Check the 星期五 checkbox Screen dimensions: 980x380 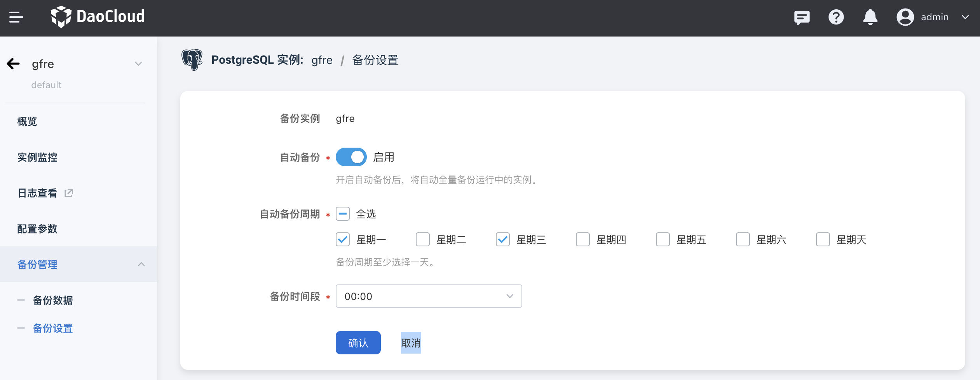coord(663,240)
